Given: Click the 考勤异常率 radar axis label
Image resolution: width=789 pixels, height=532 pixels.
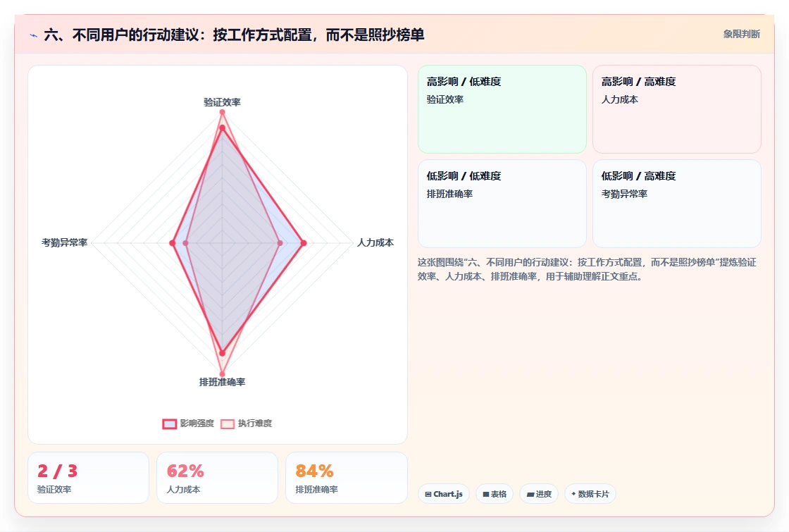Looking at the screenshot, I should pos(64,242).
